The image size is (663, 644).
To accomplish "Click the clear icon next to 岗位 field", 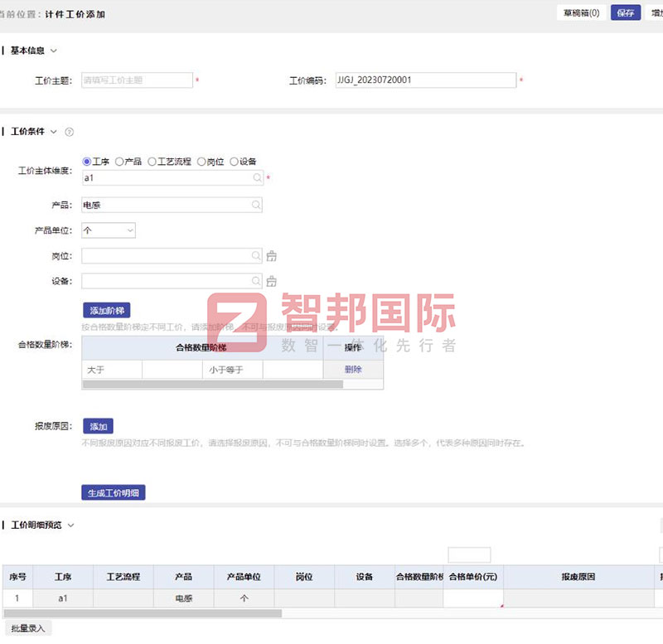I will [x=271, y=256].
